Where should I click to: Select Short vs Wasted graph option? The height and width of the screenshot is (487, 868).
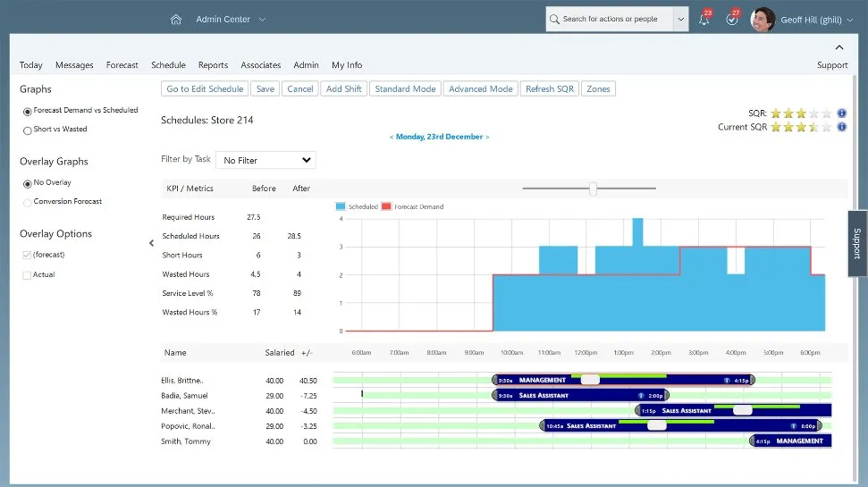[x=27, y=130]
